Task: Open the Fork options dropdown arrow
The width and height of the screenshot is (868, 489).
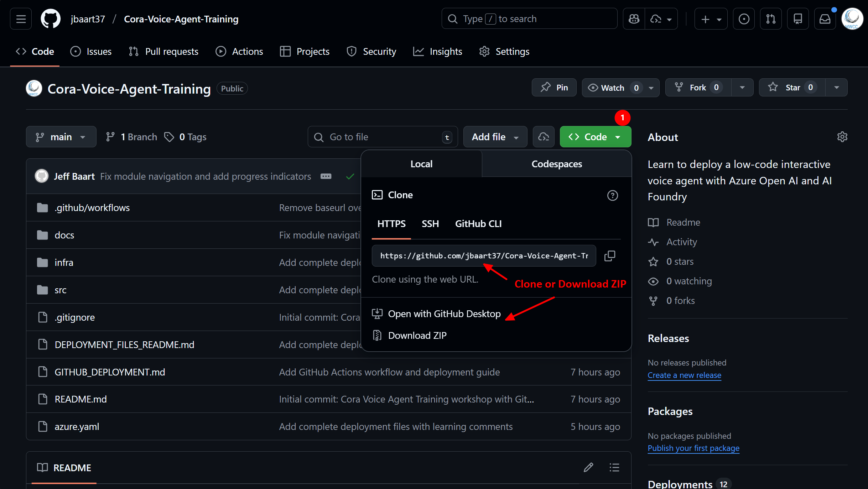Action: 742,87
